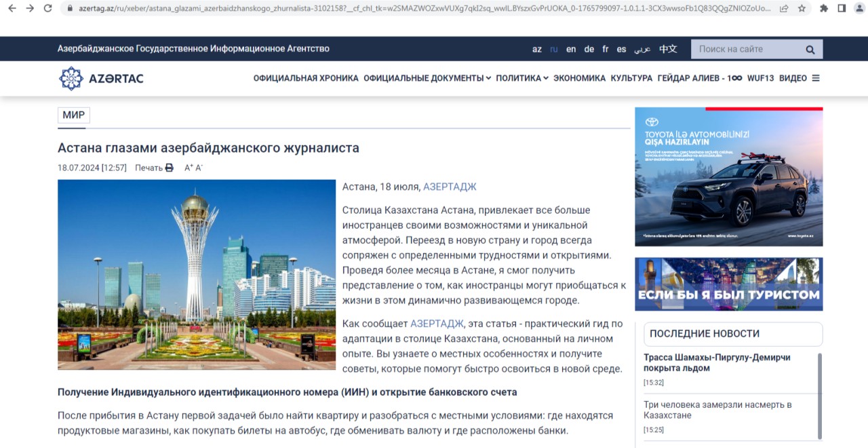This screenshot has height=448, width=868.
Task: Click the printer icon beside Печать
Action: coord(170,168)
